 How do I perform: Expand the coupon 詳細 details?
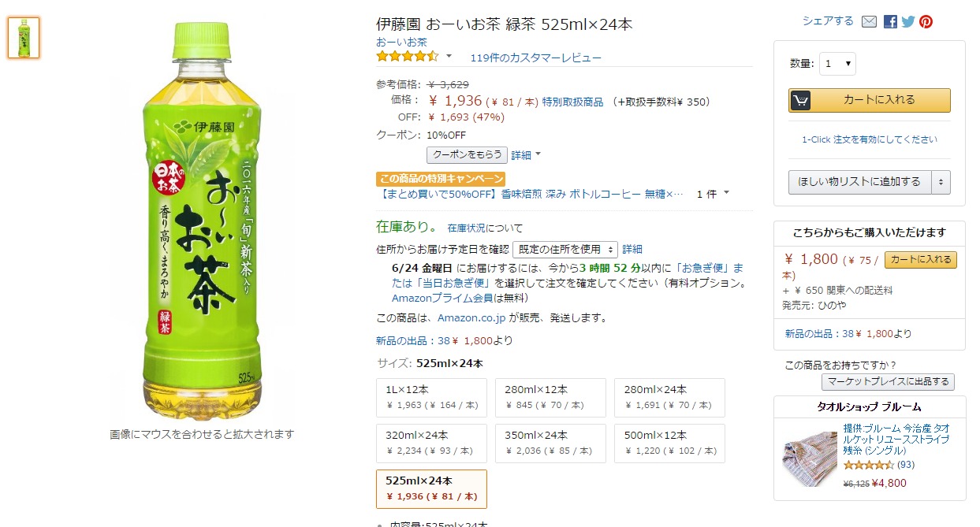coord(526,155)
